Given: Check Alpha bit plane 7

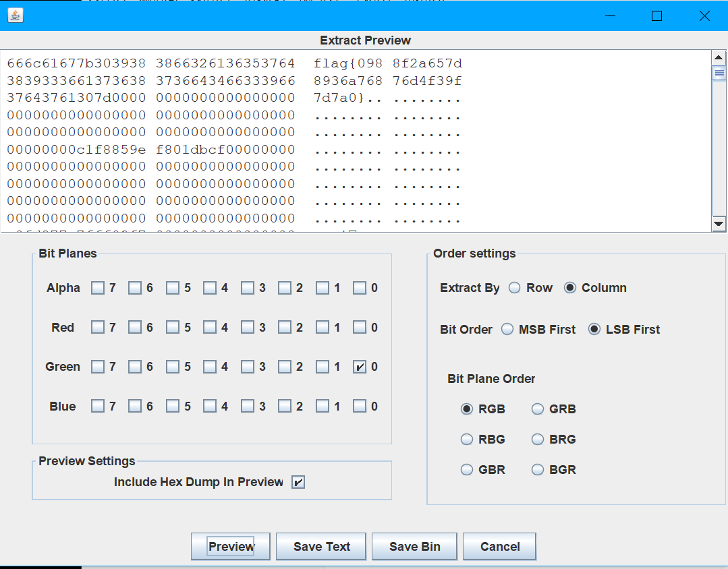Looking at the screenshot, I should point(98,289).
